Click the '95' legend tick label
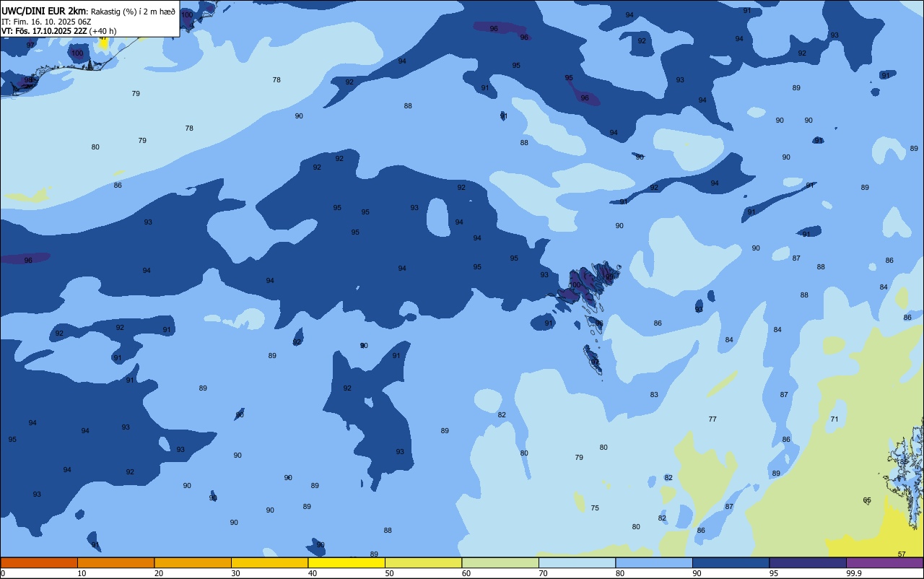 (x=774, y=573)
